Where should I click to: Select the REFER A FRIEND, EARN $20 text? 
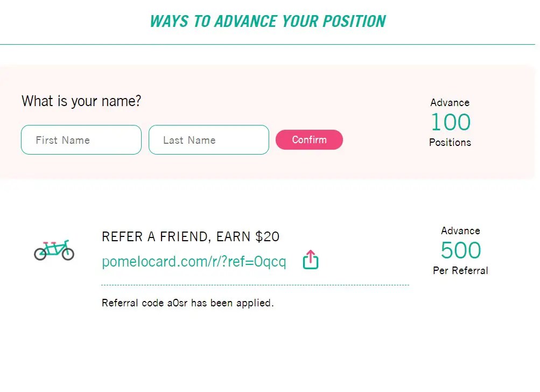point(191,236)
